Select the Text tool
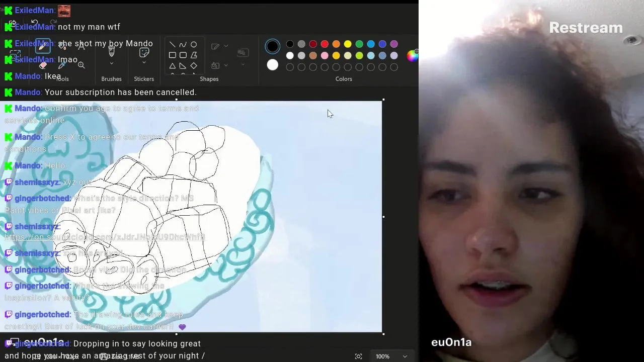This screenshot has height=362, width=644. coord(82,46)
